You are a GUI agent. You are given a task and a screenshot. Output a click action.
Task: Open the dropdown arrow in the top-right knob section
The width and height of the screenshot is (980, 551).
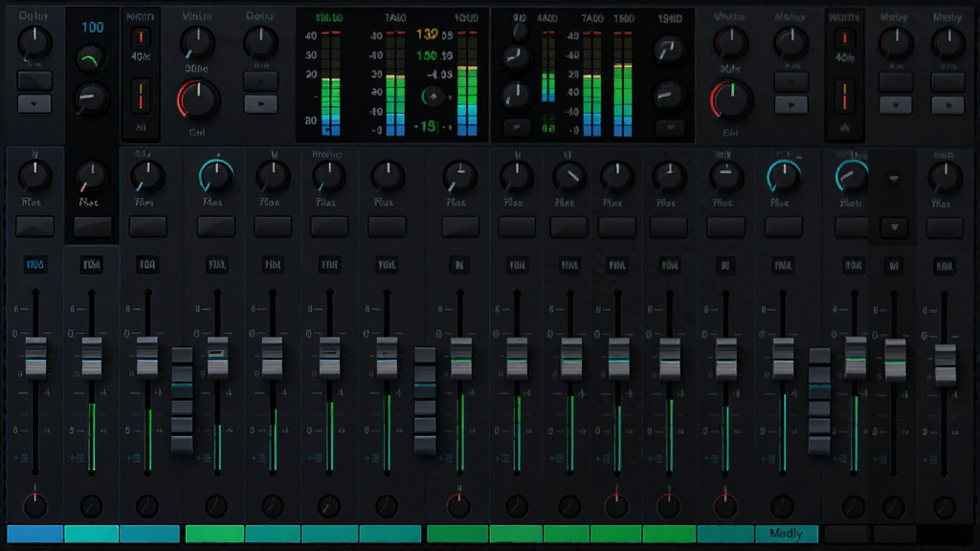(x=895, y=105)
